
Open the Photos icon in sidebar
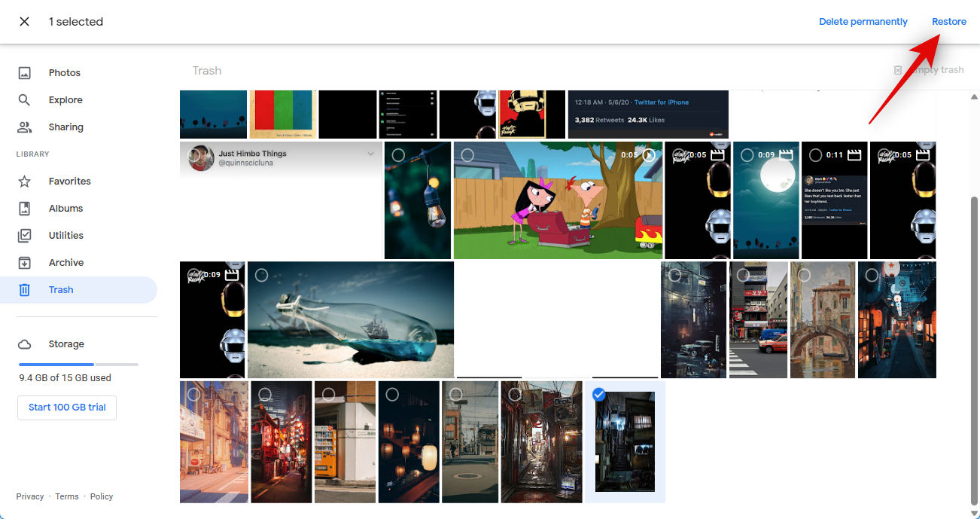[24, 73]
